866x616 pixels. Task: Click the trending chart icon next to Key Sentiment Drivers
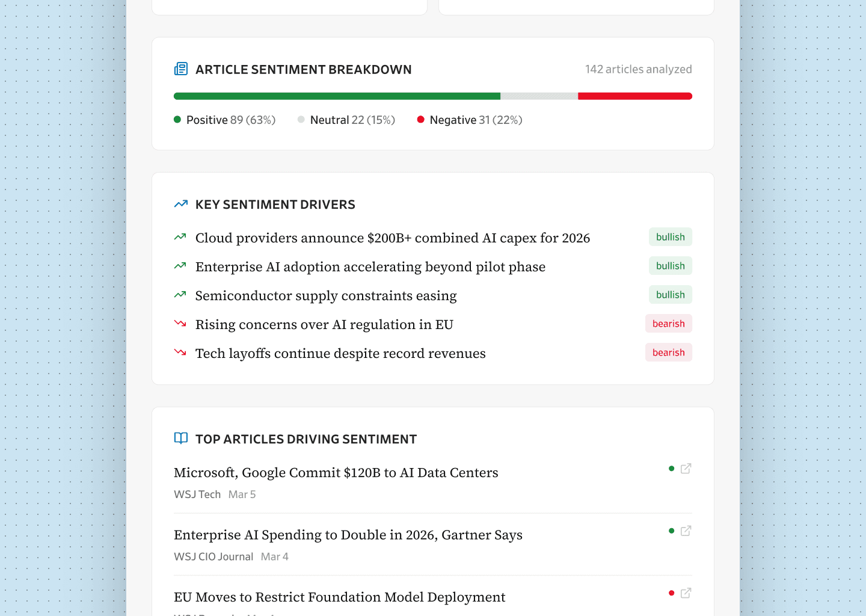tap(180, 204)
